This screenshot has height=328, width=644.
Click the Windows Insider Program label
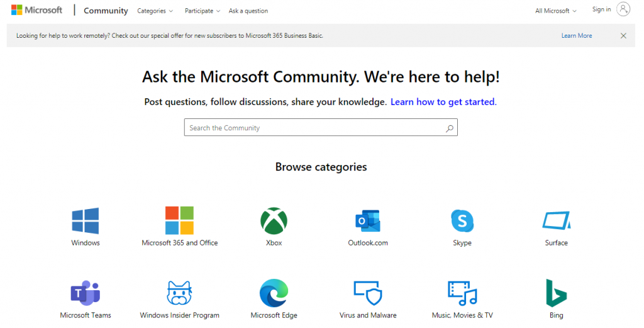tap(179, 315)
